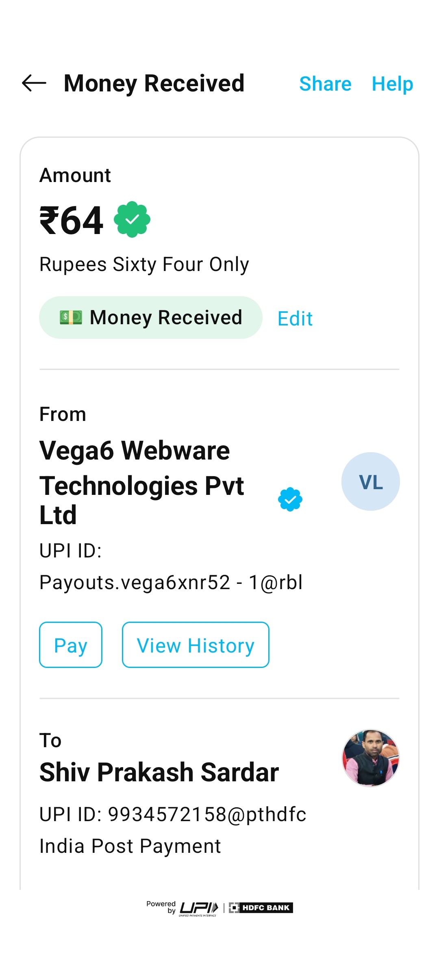Tap the Money Received category chip

(151, 317)
